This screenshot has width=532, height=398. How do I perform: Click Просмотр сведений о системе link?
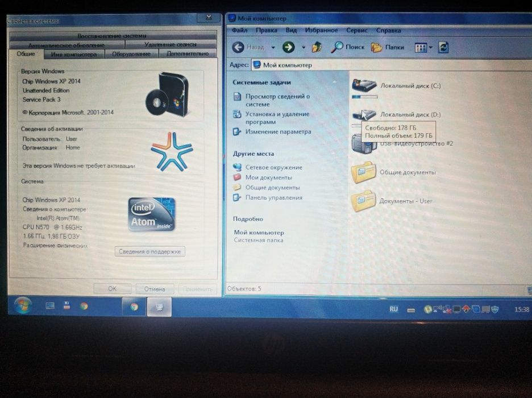[x=277, y=100]
